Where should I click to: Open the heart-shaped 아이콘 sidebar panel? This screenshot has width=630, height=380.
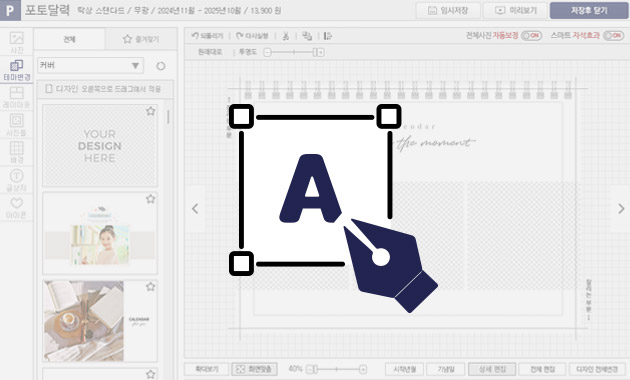pos(16,208)
